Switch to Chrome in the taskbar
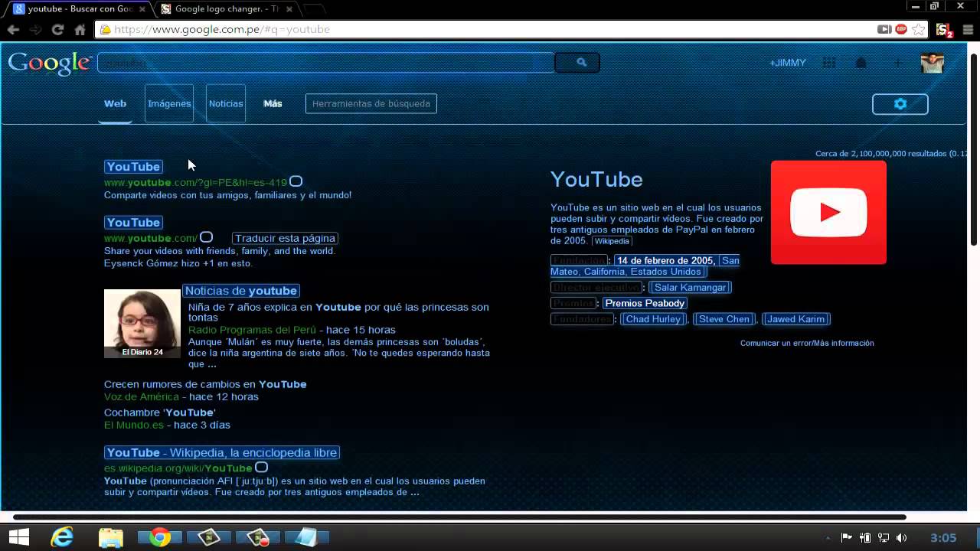 pos(159,537)
